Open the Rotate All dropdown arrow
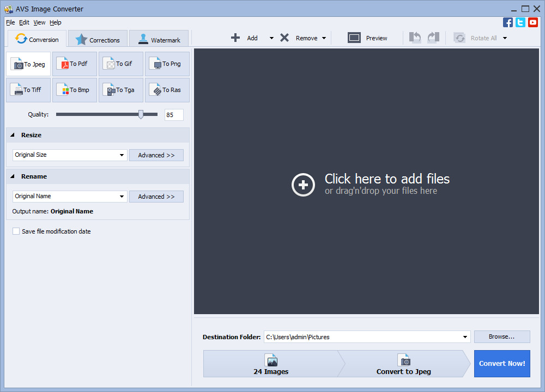545x392 pixels. tap(505, 38)
